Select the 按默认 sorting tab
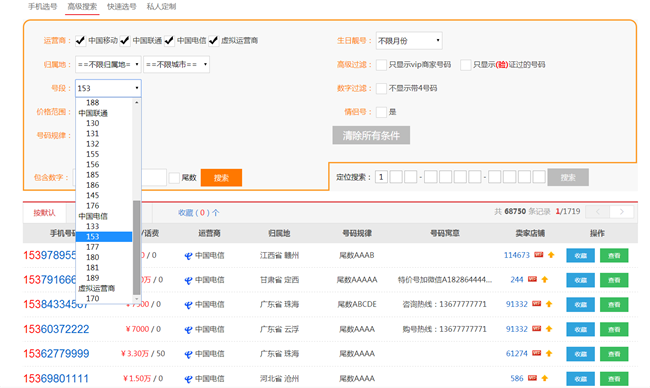 (44, 213)
